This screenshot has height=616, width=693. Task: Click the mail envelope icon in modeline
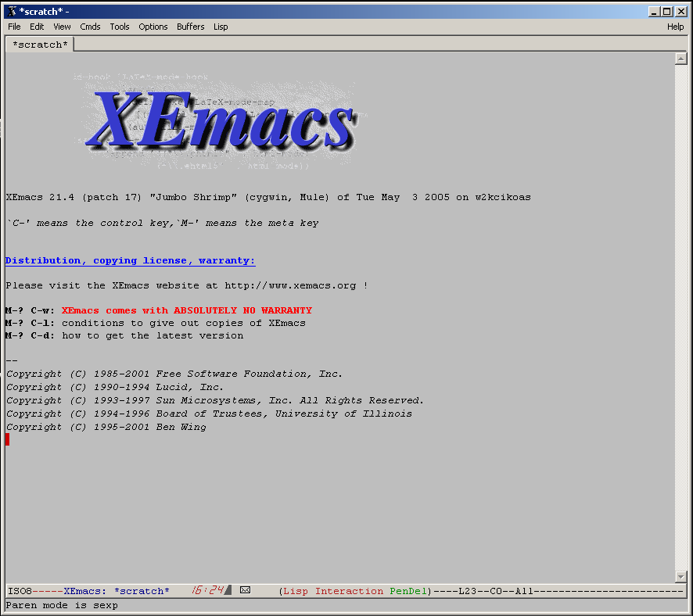[x=245, y=590]
